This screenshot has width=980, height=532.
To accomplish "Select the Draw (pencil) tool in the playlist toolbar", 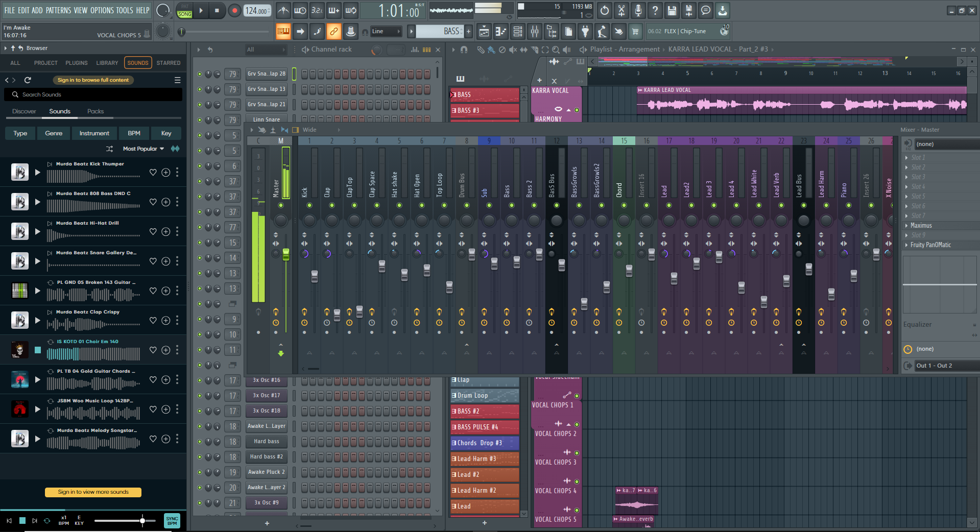I will pos(482,49).
